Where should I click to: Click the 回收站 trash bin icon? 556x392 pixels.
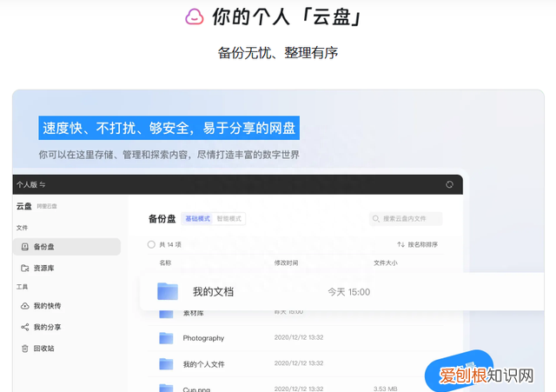click(x=25, y=349)
